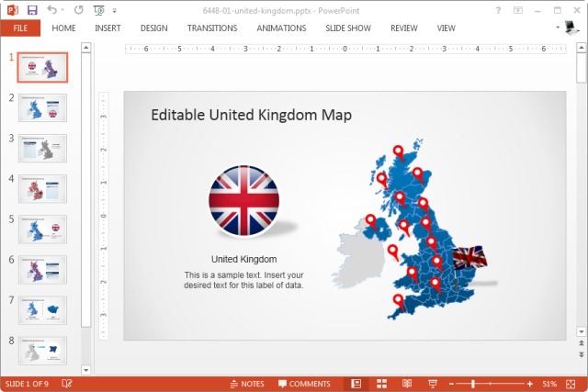Switch to the HOME ribbon tab
Screen dimensions: 588x392
pos(63,28)
